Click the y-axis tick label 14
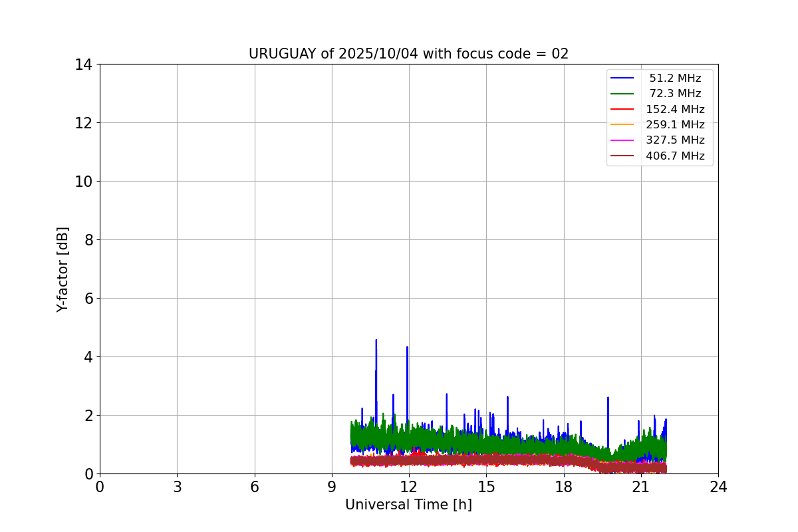 84,65
